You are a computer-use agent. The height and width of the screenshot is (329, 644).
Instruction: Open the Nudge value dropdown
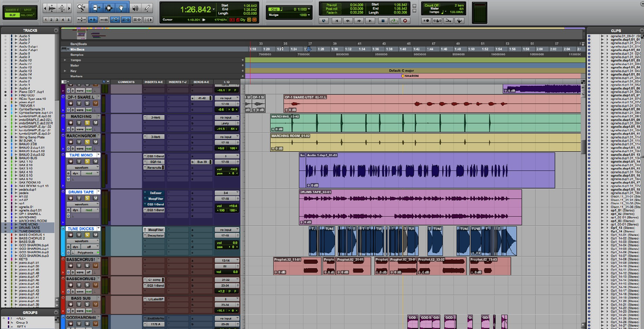[x=309, y=15]
